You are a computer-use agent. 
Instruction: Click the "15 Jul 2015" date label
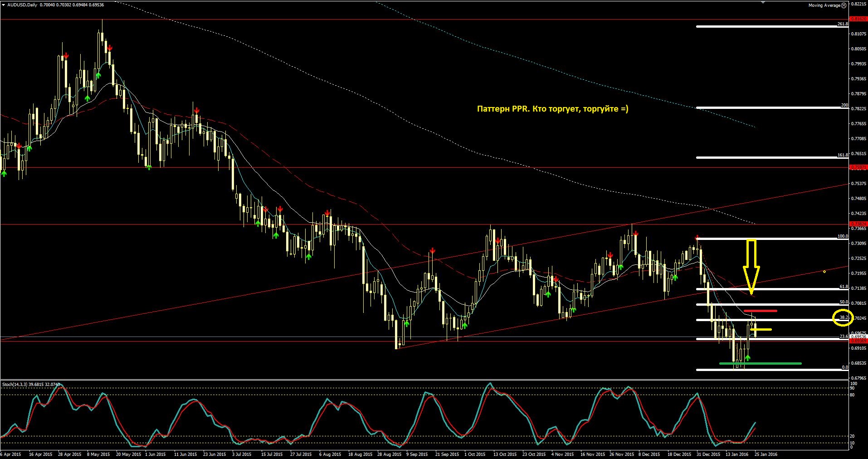pos(272,454)
